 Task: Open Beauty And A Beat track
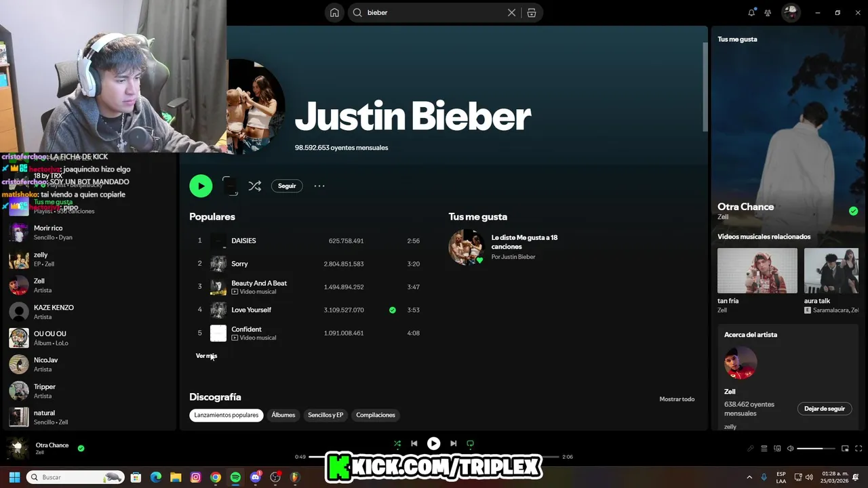(259, 283)
